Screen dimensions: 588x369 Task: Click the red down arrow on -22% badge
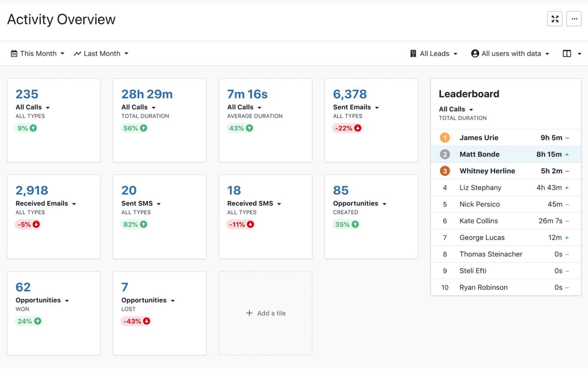tap(358, 128)
